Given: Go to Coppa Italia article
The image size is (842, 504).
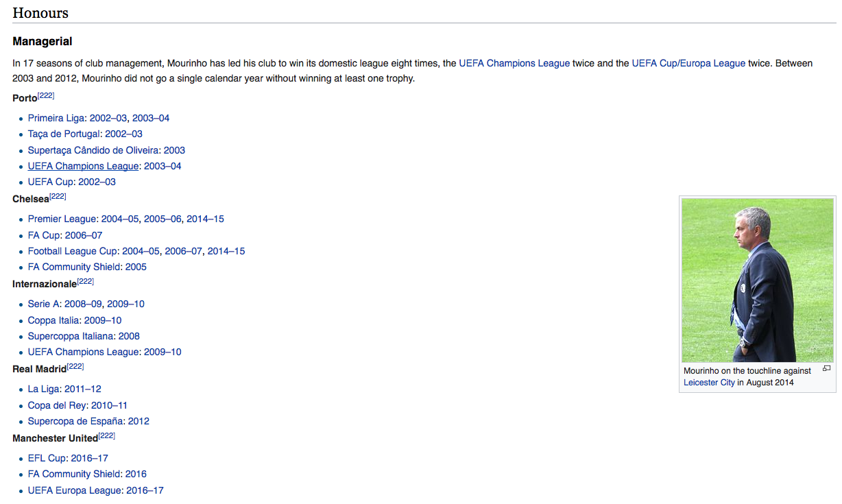Looking at the screenshot, I should coord(54,320).
